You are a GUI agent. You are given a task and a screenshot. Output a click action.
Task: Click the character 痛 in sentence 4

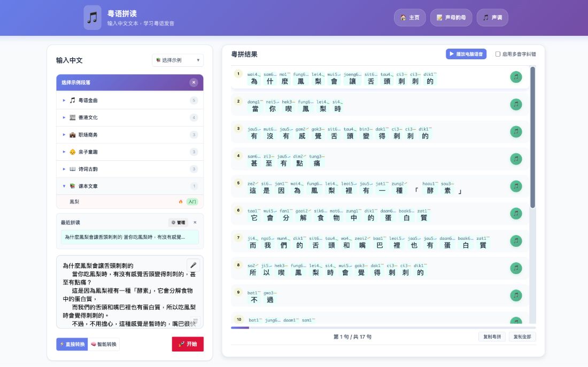tap(316, 163)
